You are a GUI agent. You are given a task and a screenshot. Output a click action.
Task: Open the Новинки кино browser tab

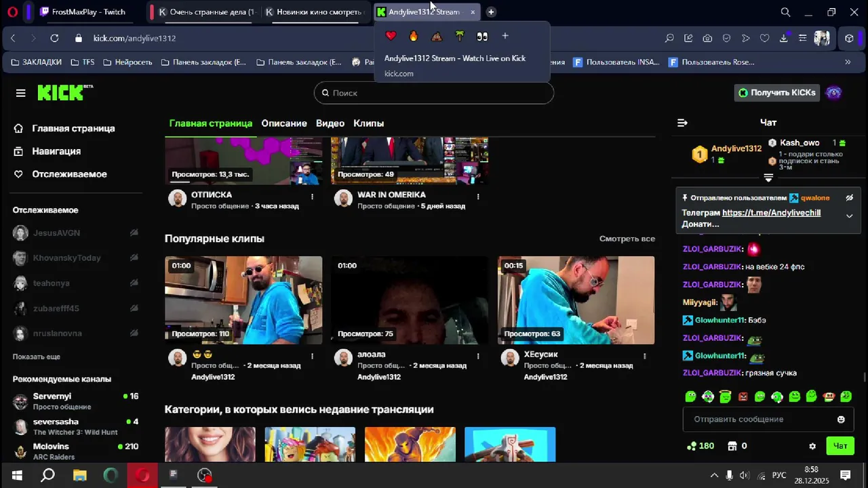pos(316,12)
